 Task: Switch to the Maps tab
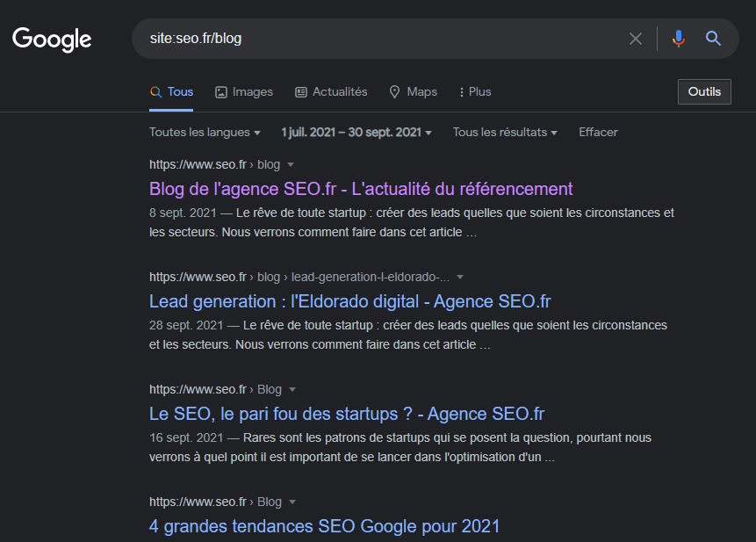coord(414,91)
